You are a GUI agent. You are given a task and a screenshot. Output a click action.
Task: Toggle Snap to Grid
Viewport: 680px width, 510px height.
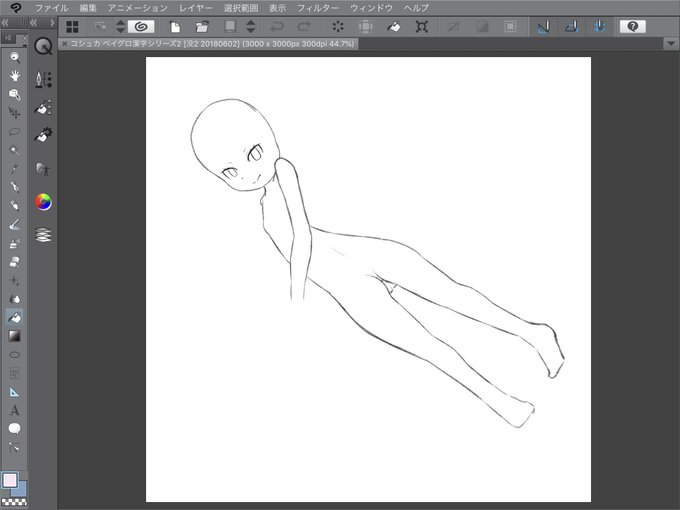click(600, 27)
